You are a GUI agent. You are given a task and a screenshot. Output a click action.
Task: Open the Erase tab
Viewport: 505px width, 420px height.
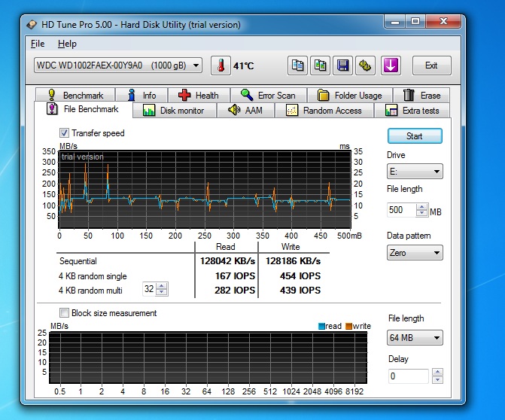click(x=421, y=96)
